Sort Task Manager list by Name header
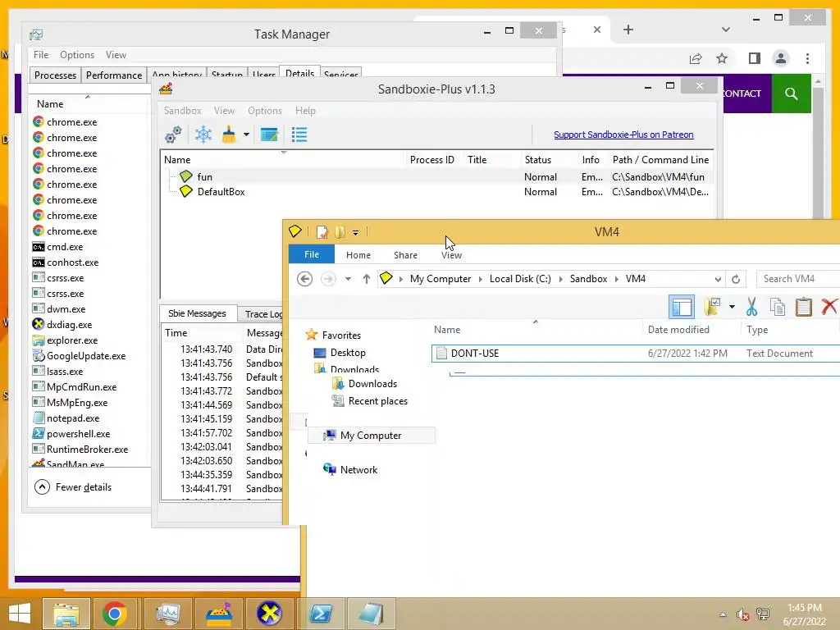The width and height of the screenshot is (840, 630). pyautogui.click(x=50, y=104)
